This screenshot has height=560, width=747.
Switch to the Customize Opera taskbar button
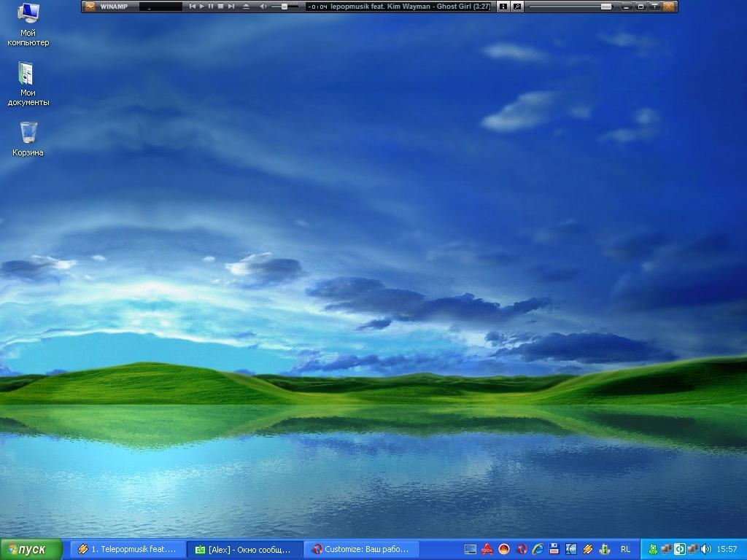361,549
